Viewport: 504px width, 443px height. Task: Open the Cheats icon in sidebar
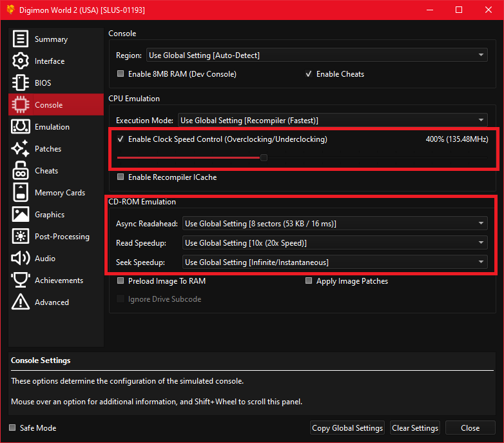click(x=21, y=170)
